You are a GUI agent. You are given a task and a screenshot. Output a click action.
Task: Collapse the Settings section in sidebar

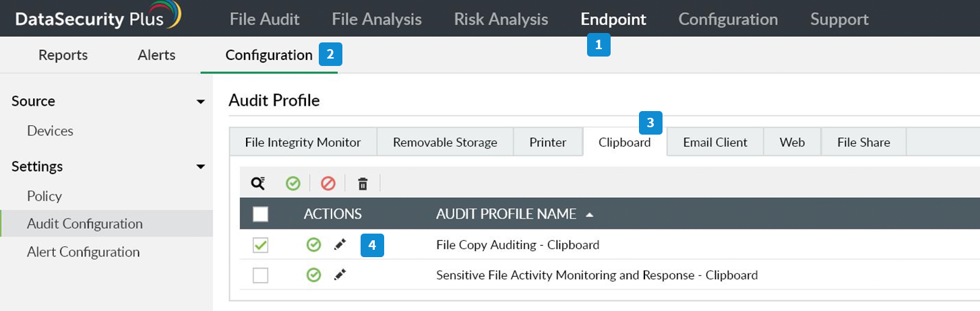[200, 166]
